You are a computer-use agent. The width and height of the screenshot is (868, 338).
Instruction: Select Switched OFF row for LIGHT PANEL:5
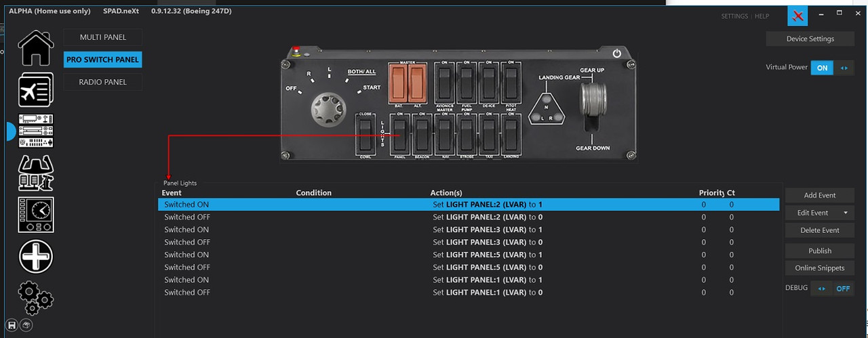tap(469, 268)
